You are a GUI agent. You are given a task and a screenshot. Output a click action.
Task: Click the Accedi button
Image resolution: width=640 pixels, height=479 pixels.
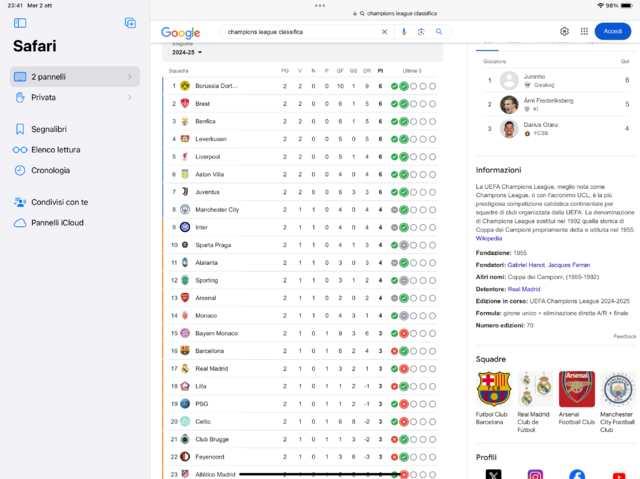613,31
